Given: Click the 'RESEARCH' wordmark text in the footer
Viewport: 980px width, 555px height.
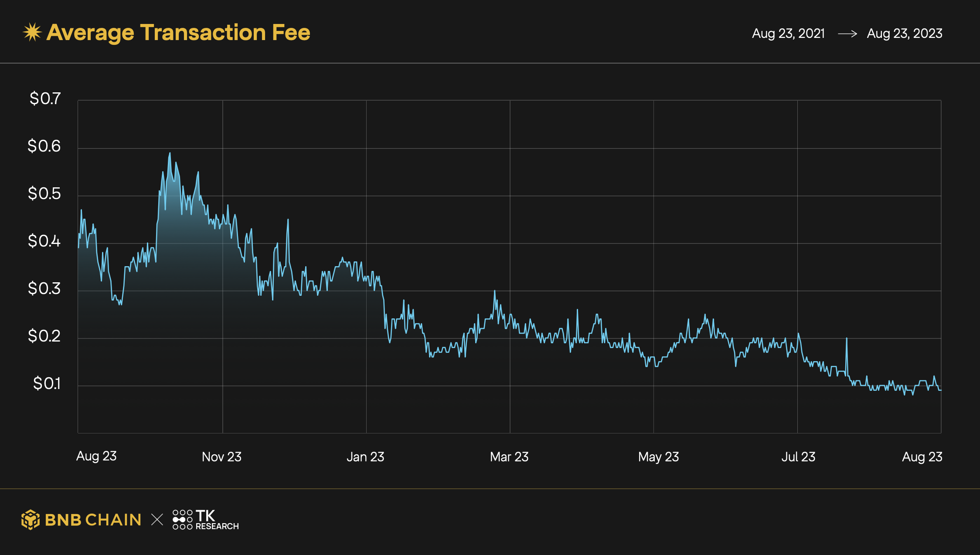Looking at the screenshot, I should point(217,526).
